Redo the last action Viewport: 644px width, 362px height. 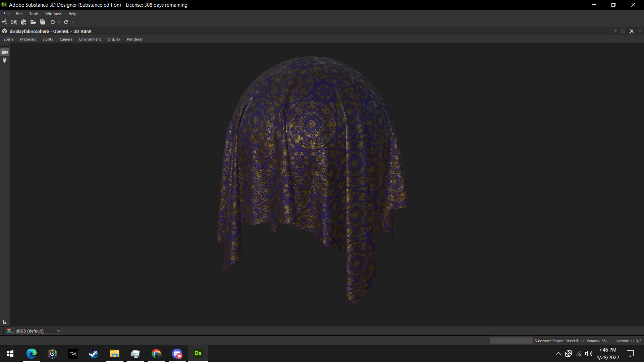tap(66, 22)
